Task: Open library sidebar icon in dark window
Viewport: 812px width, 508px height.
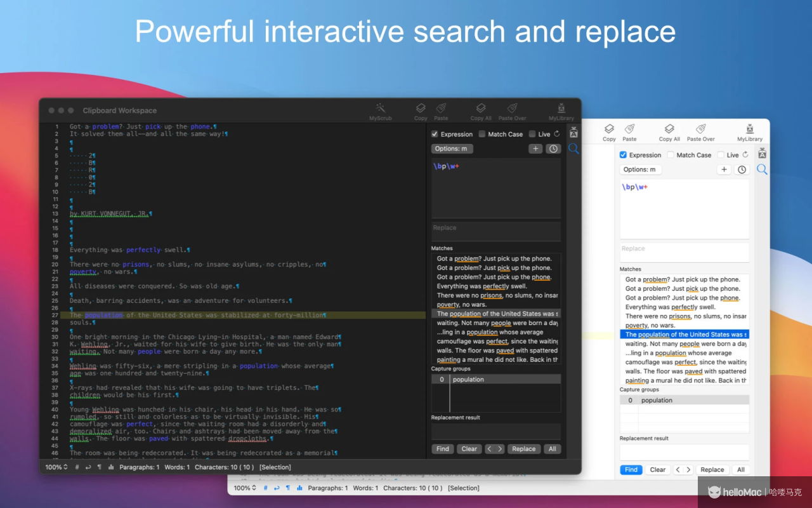Action: point(573,133)
